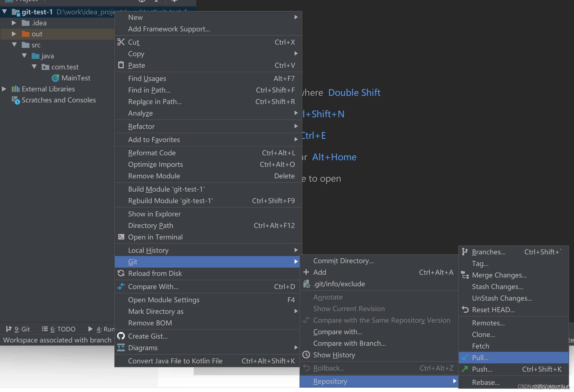Click the .git/info/exclude file icon
This screenshot has width=574, height=392.
(x=306, y=284)
